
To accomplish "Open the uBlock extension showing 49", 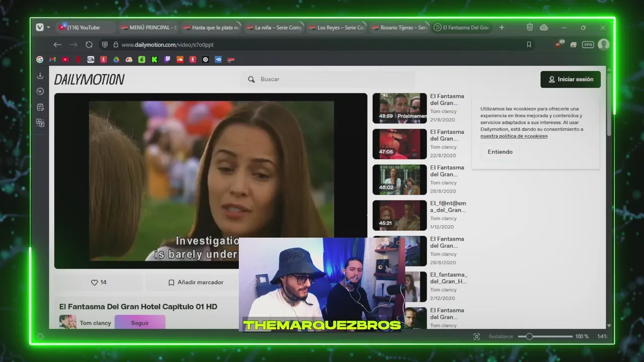I will coord(558,44).
